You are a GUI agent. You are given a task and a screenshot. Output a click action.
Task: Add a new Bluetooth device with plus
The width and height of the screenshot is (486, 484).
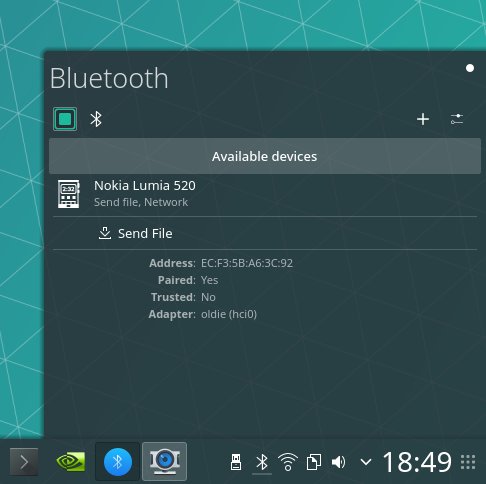coord(423,119)
